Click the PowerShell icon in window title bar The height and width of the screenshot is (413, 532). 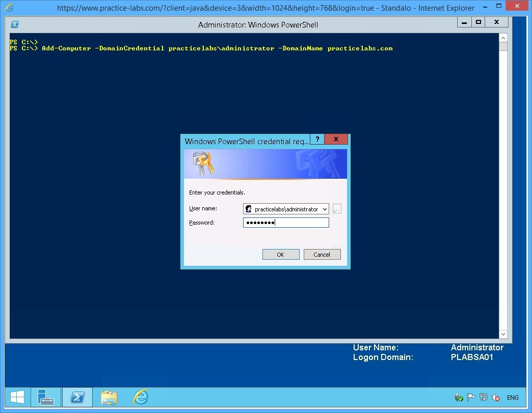click(15, 24)
